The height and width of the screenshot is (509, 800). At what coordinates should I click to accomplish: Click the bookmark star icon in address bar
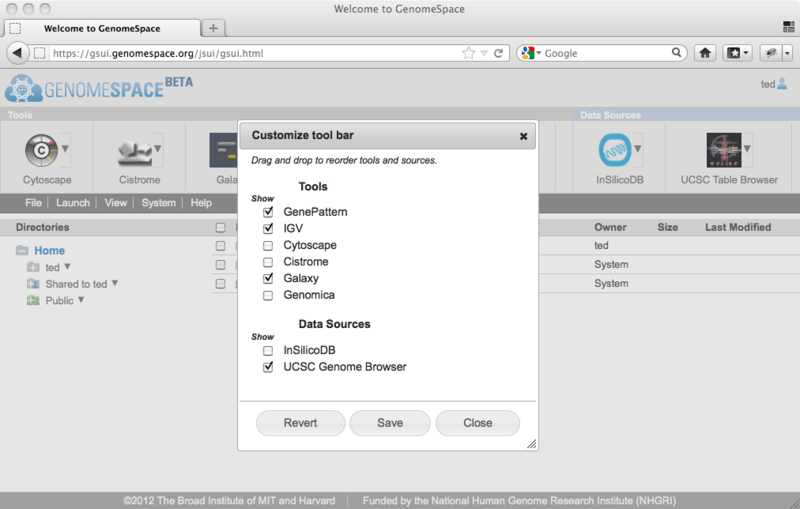468,53
